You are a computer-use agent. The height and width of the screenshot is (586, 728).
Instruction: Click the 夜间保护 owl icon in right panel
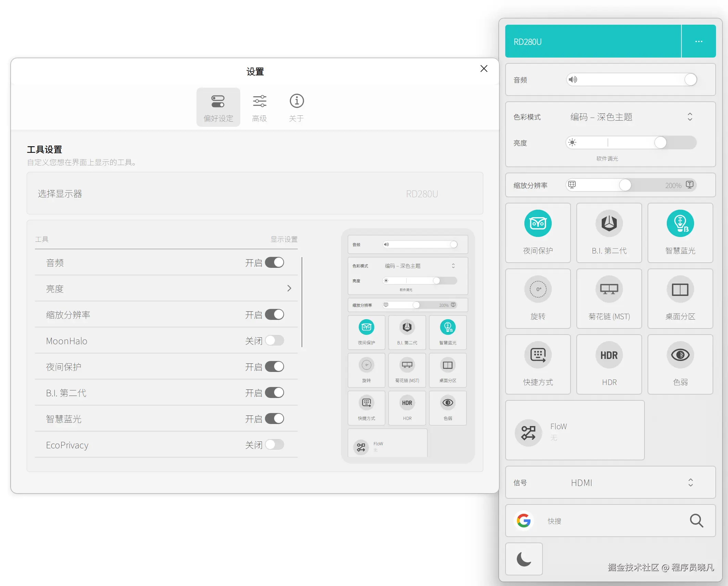point(537,224)
